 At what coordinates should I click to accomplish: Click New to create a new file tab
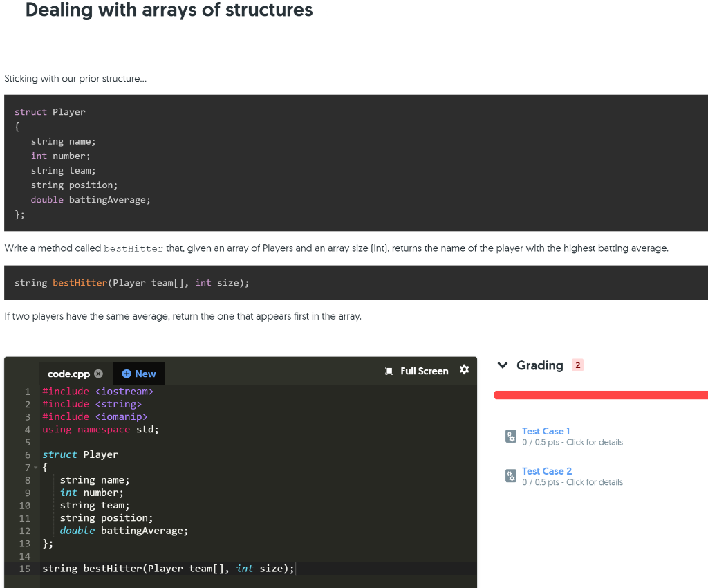point(138,373)
